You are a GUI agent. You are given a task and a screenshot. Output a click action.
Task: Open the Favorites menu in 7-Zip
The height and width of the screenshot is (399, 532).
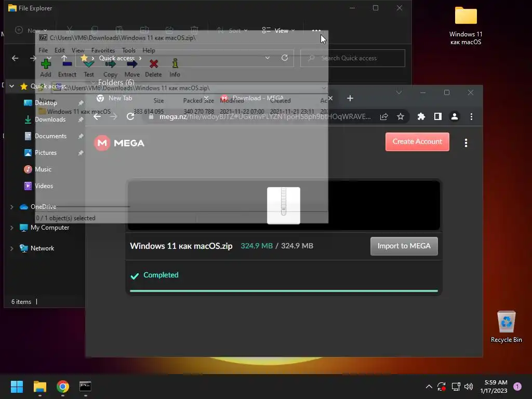coord(103,50)
